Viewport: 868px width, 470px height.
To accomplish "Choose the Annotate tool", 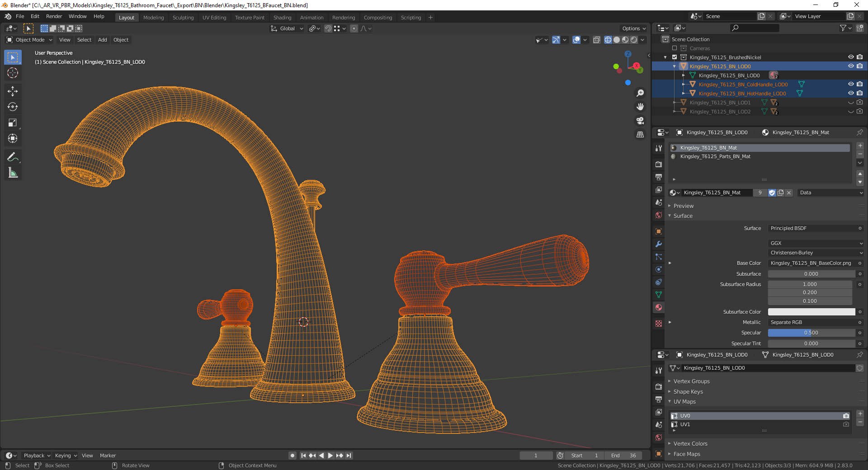I will pyautogui.click(x=13, y=157).
